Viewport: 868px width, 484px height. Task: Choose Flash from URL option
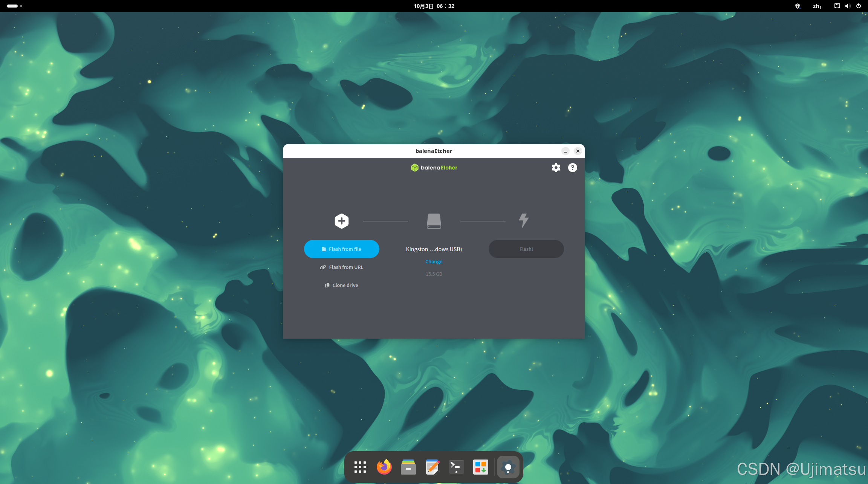pos(341,267)
